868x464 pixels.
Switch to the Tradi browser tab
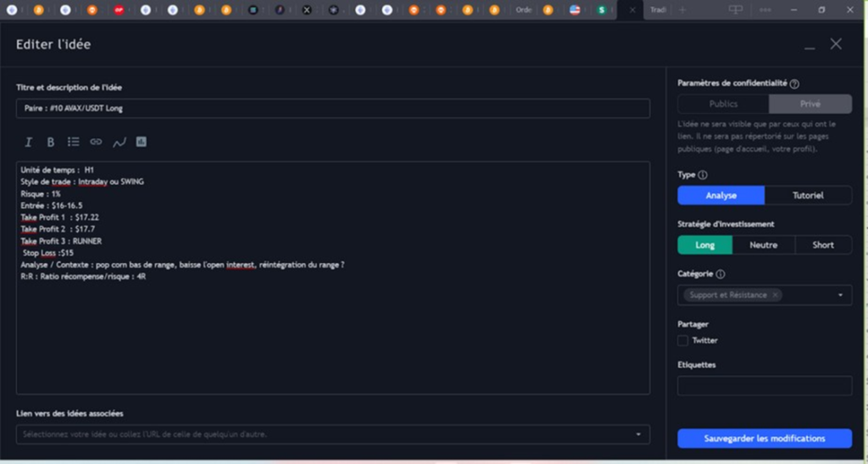click(x=658, y=10)
